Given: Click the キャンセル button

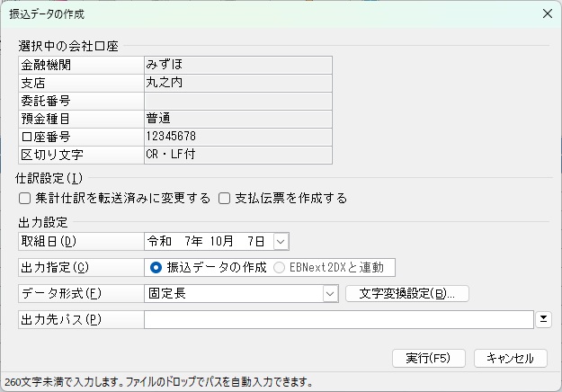Looking at the screenshot, I should tap(510, 358).
